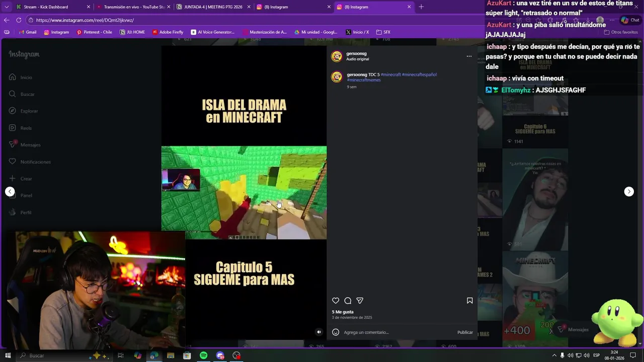Open Spotify from the taskbar
644x362 pixels.
pyautogui.click(x=203, y=355)
